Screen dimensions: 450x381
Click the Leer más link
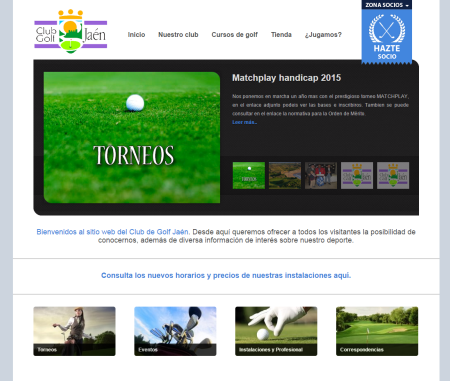click(244, 122)
